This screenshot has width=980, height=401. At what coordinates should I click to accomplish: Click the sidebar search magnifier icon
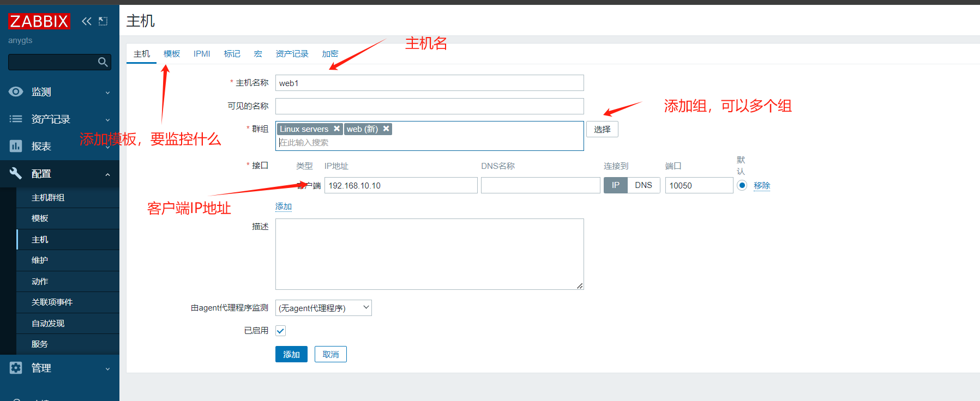(103, 62)
